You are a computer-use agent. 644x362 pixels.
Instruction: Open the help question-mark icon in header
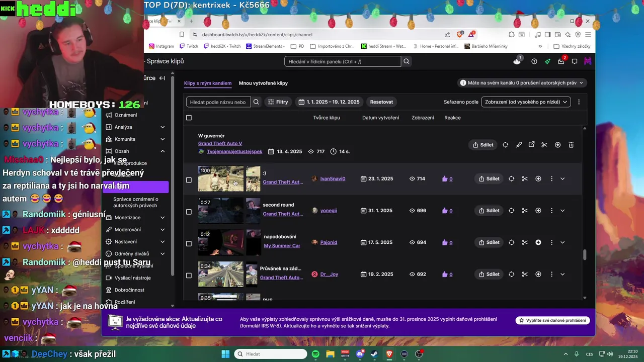click(x=534, y=61)
